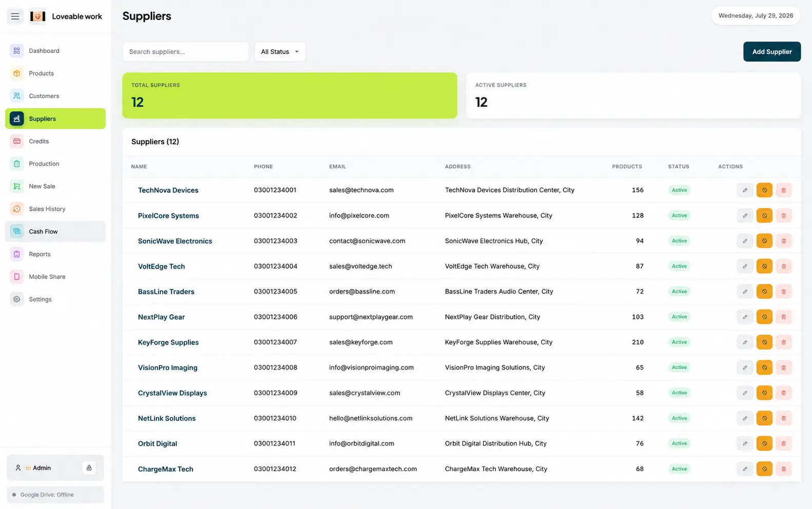This screenshot has height=509, width=812.
Task: Open KeyForge Supplies supplier name
Action: (x=168, y=342)
